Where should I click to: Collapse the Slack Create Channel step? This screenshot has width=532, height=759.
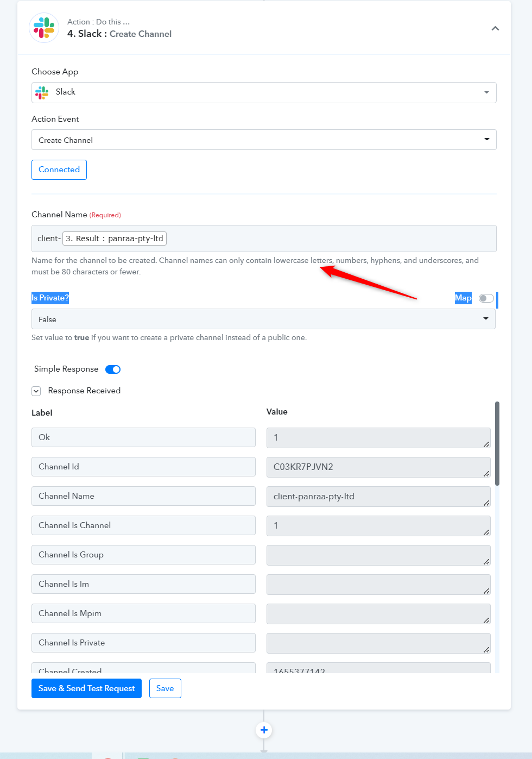pyautogui.click(x=495, y=28)
